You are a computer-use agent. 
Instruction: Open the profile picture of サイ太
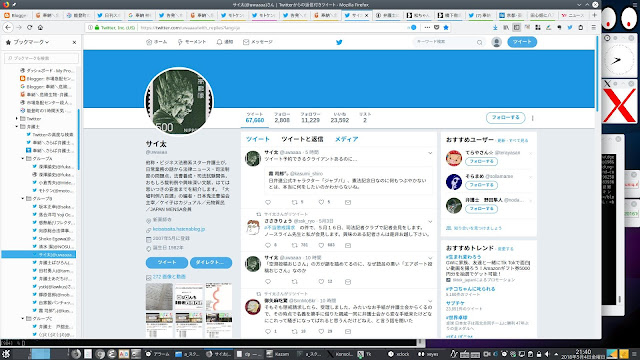tap(179, 101)
